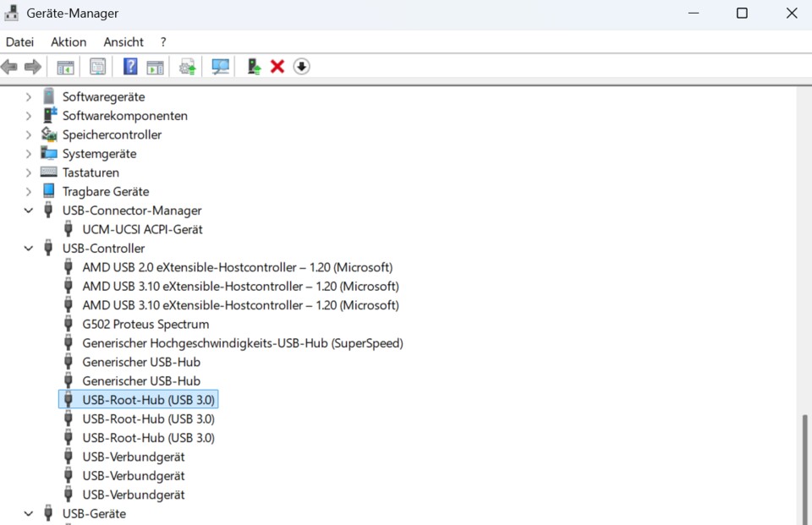Click the vertical scrollbar thumb
The width and height of the screenshot is (812, 525).
point(804,469)
